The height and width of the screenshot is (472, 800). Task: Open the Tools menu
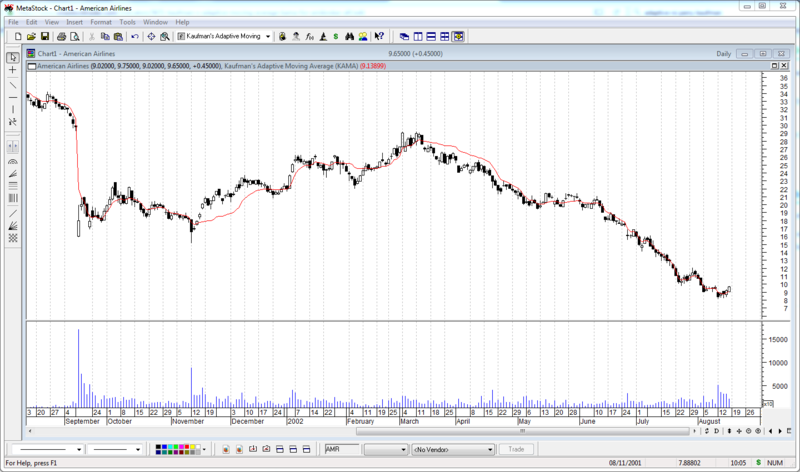point(128,22)
